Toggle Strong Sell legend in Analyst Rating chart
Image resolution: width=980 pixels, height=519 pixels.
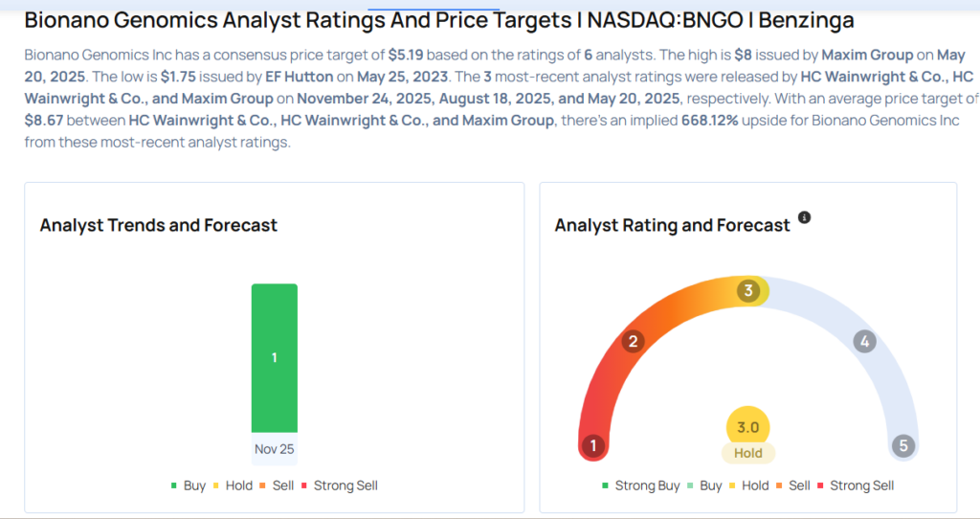tap(855, 485)
